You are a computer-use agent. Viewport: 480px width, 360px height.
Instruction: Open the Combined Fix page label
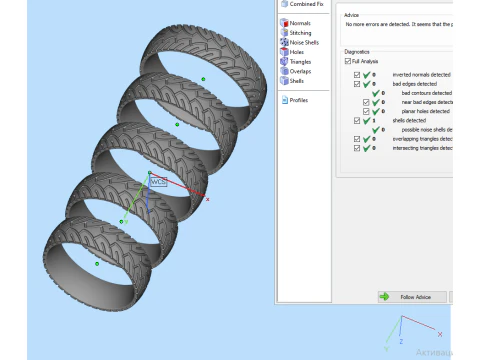point(306,4)
